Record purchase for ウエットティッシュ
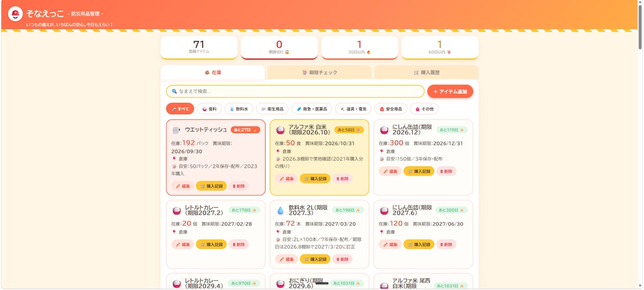The height and width of the screenshot is (290, 644). pos(211,186)
